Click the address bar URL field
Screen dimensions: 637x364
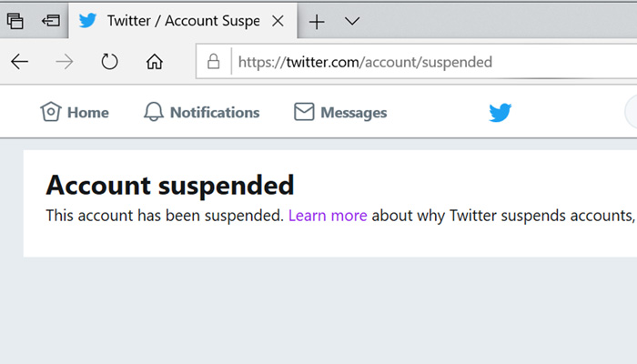pos(434,62)
